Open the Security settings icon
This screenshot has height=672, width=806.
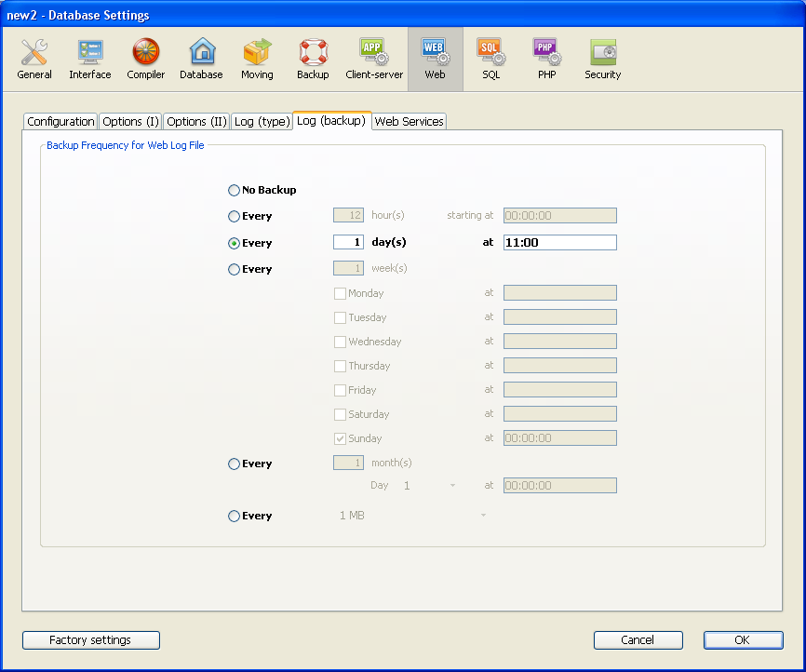(602, 59)
